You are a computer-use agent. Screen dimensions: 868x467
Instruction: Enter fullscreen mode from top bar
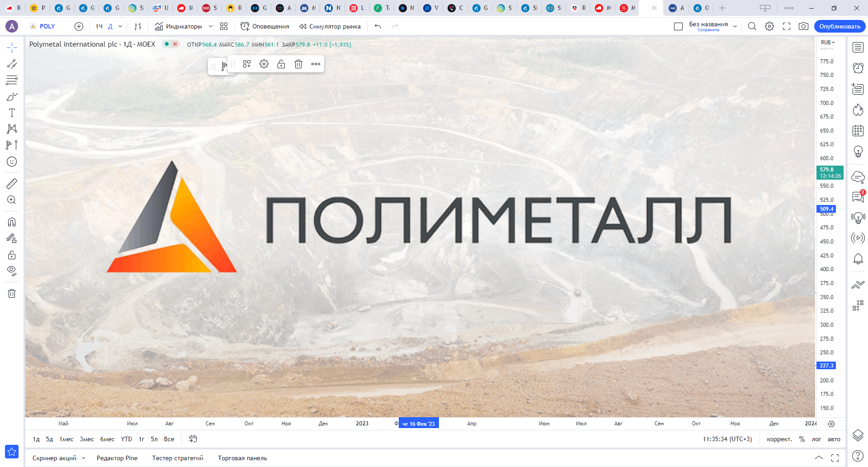[787, 26]
